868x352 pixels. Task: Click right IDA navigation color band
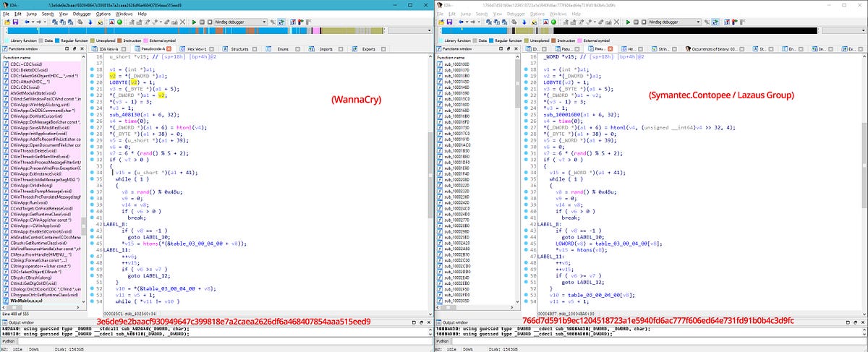pos(629,31)
